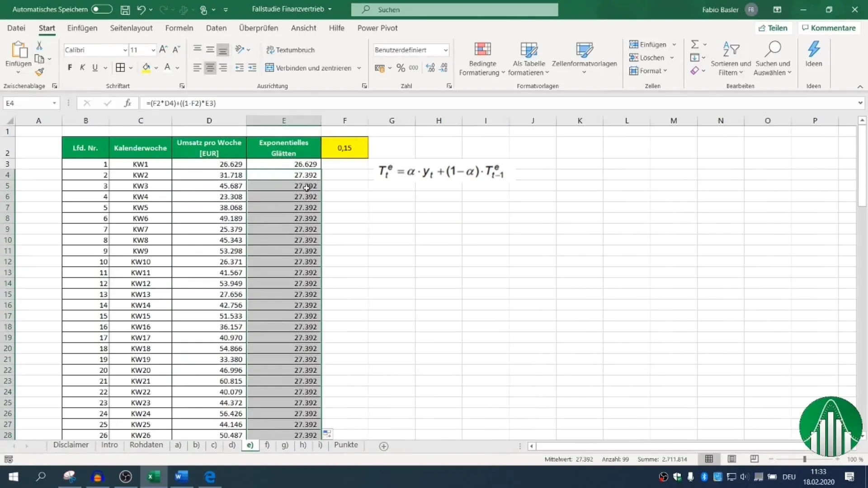Open Sortieren und Filtern menu

click(731, 59)
